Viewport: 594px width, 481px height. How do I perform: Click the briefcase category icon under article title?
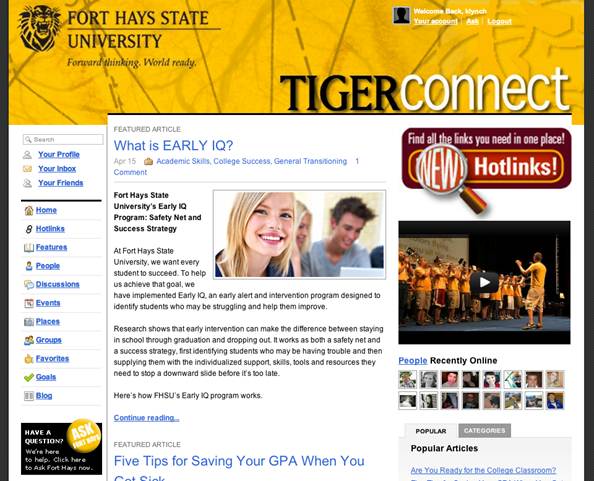(x=148, y=162)
